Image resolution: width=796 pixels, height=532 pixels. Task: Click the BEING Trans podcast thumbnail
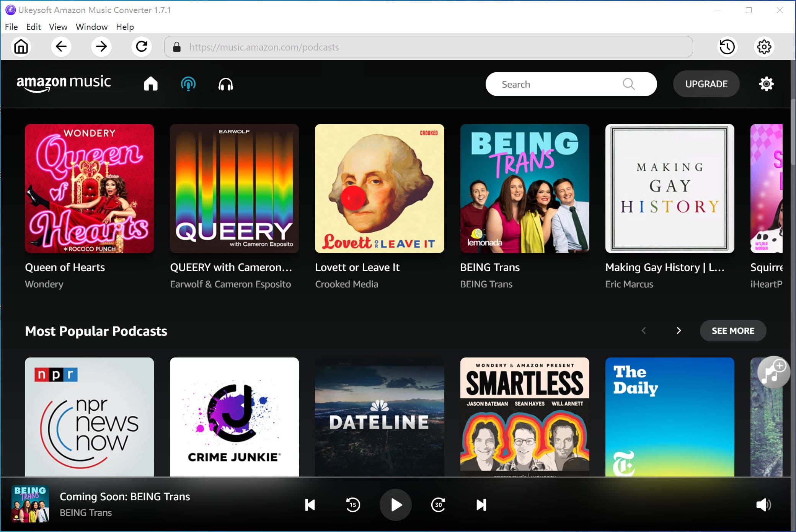click(524, 188)
